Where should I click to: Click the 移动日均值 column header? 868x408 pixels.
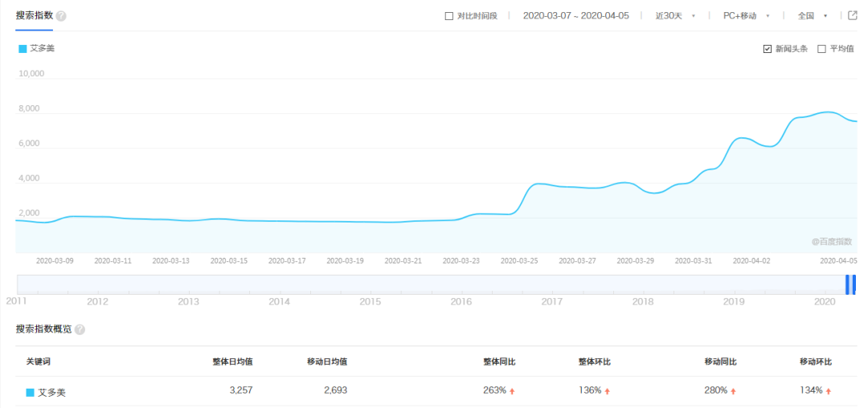(327, 361)
